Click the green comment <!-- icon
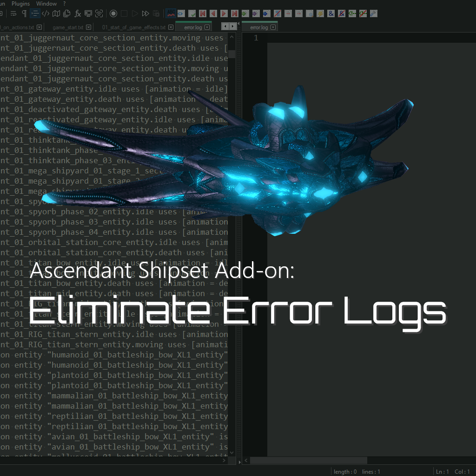 pyautogui.click(x=352, y=13)
